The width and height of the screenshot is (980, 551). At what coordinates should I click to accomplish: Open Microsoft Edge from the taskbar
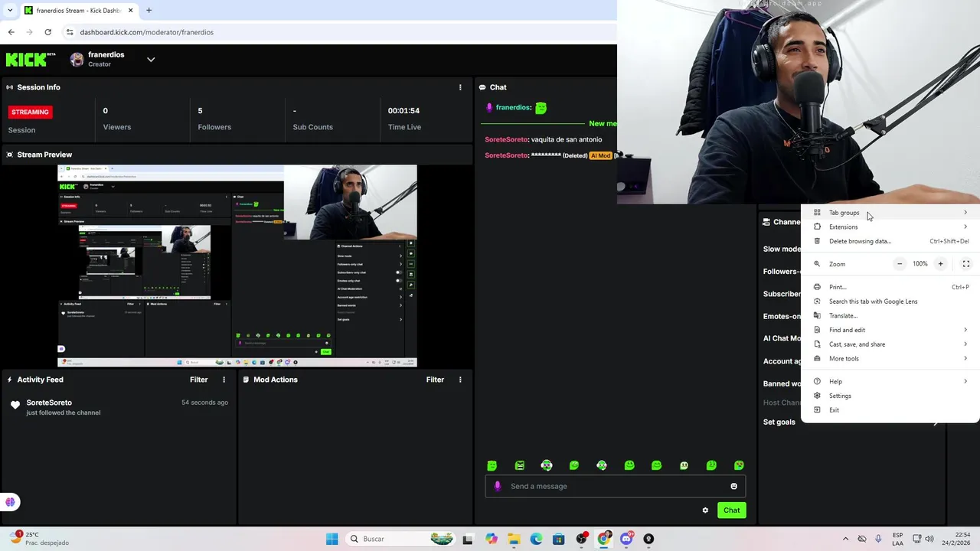(x=536, y=539)
